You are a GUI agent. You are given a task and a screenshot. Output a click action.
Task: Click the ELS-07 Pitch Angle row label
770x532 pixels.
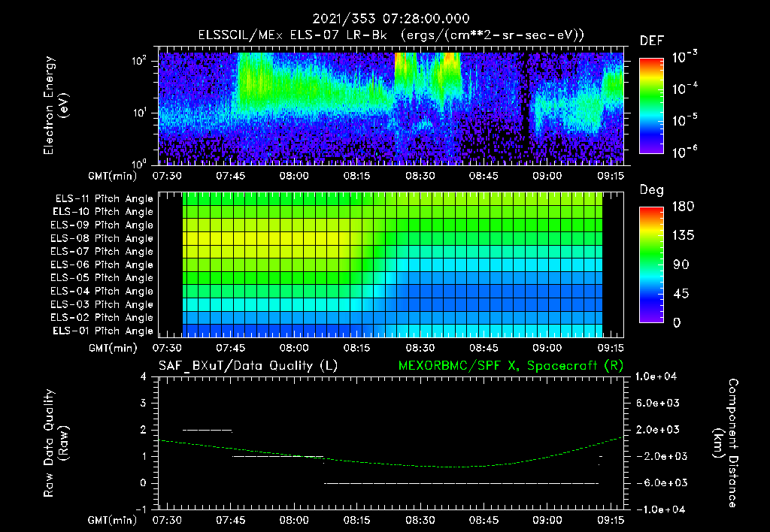[x=102, y=251]
